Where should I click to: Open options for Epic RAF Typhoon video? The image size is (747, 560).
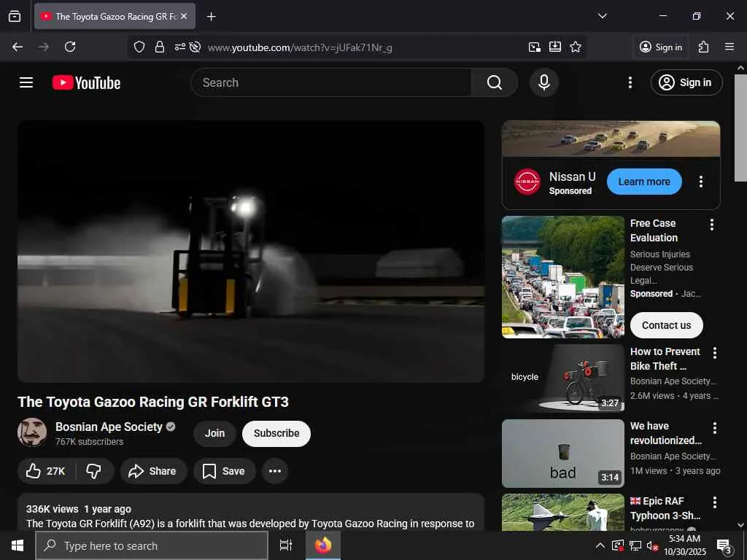click(x=714, y=502)
